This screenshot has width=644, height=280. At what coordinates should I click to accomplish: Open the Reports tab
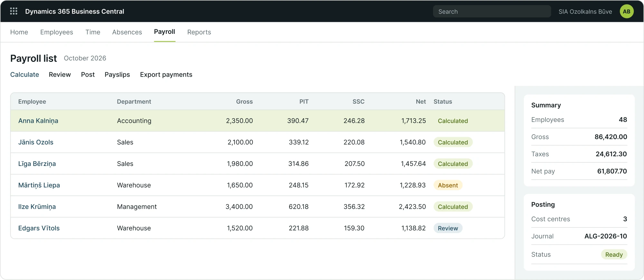(x=199, y=32)
